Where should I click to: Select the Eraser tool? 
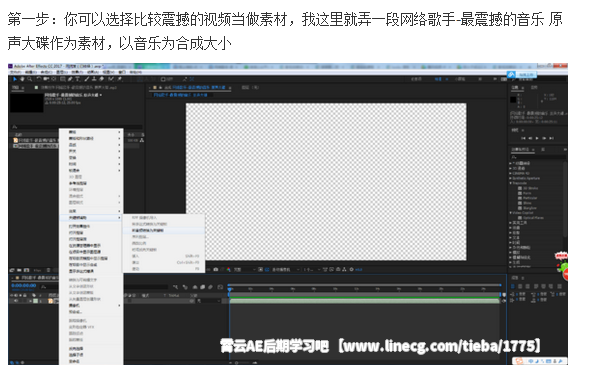tap(102, 79)
